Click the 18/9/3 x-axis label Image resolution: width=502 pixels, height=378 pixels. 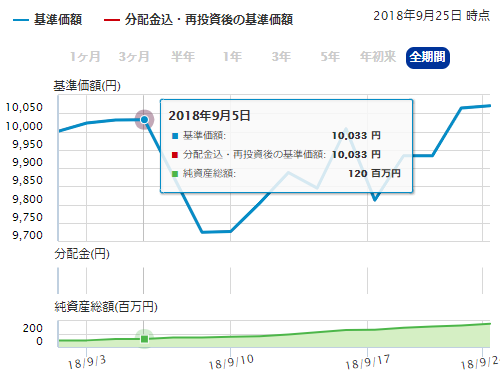[x=87, y=362]
